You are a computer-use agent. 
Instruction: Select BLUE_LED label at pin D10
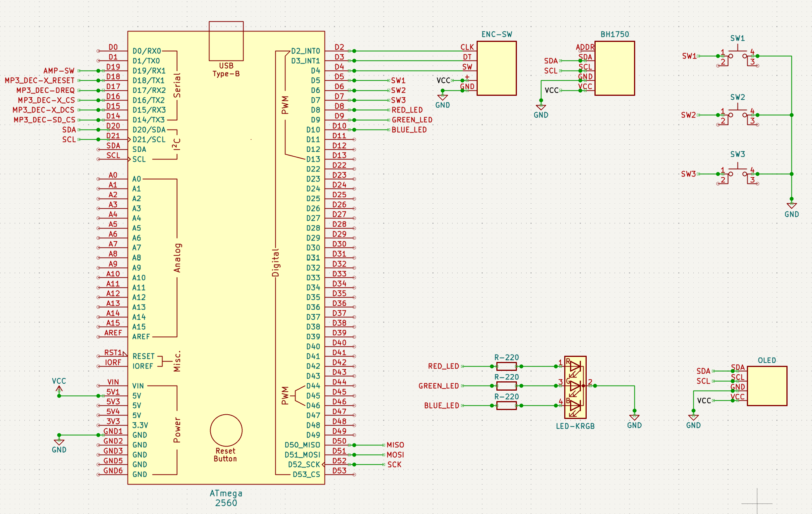pyautogui.click(x=409, y=130)
